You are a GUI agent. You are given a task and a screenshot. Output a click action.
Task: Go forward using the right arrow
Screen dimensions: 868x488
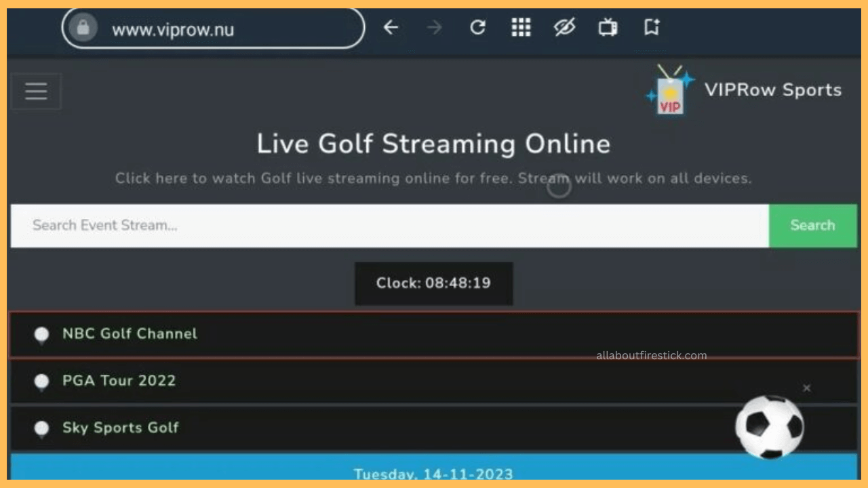(x=434, y=27)
